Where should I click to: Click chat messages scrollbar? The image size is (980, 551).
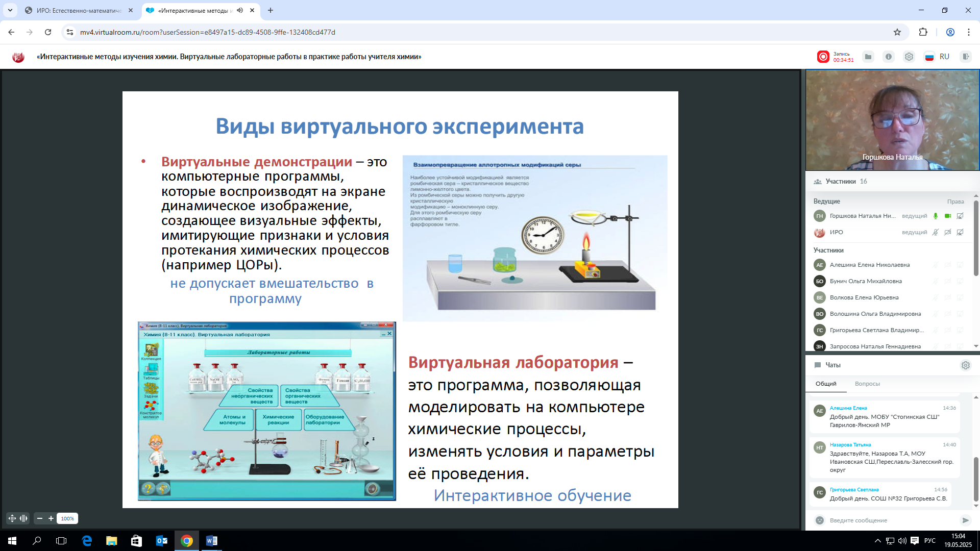(976, 479)
